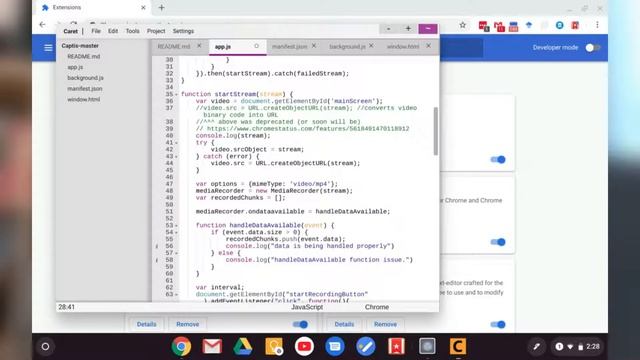Open Gmail from the shelf

212,347
